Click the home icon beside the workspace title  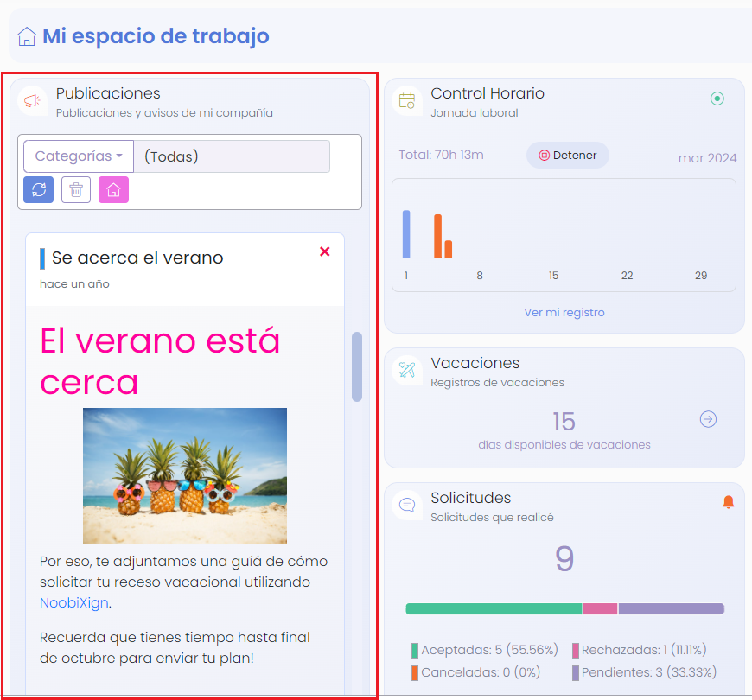point(27,37)
